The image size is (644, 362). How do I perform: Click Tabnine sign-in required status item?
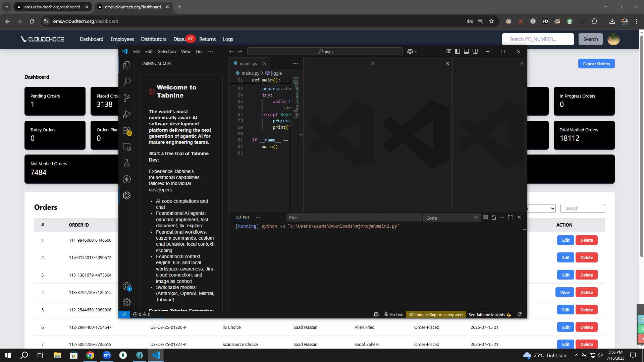click(x=435, y=314)
